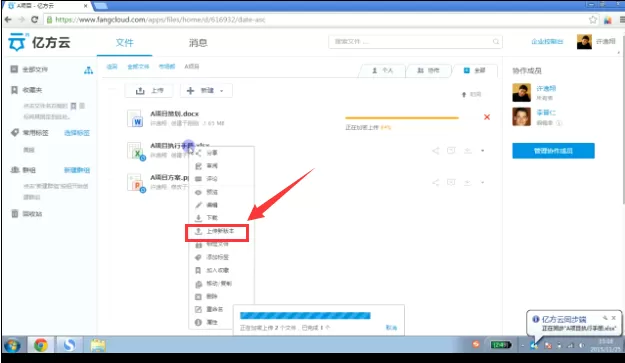625x363 pixels.
Task: Open first collaborator's name link
Action: (x=546, y=88)
